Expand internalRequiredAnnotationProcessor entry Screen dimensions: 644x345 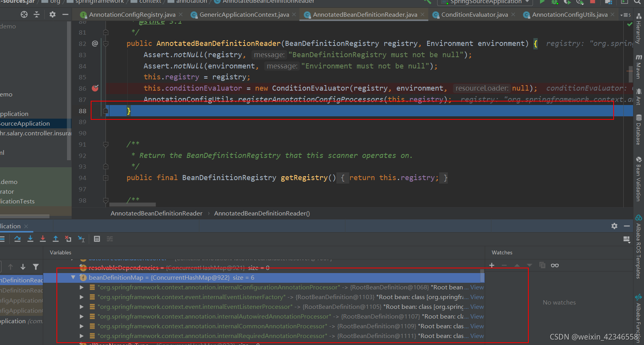pyautogui.click(x=81, y=336)
